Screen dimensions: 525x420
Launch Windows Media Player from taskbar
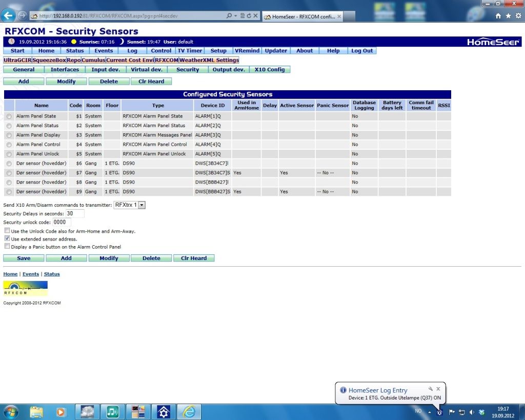[x=60, y=412]
